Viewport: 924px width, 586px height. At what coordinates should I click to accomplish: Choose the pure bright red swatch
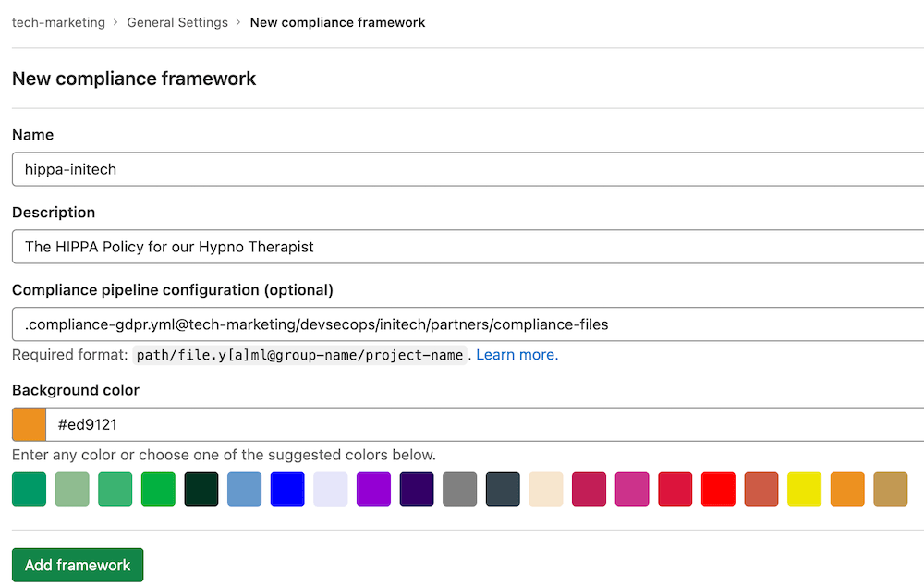(718, 489)
